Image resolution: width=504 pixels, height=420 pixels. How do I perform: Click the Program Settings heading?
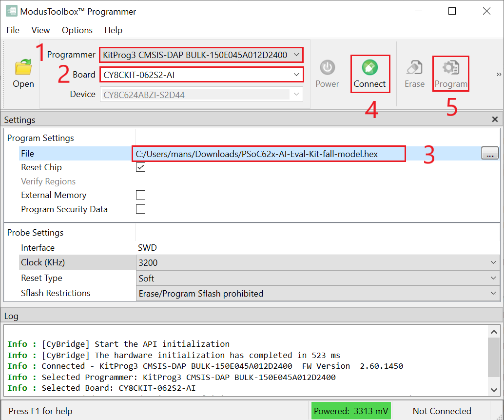click(40, 138)
